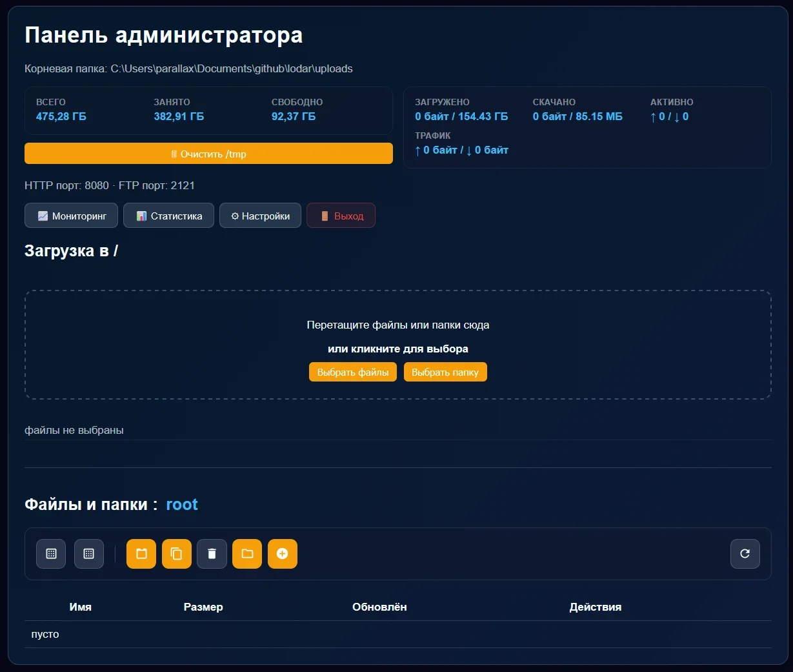
Task: Click the downloaded value '0 байт / 85.15 МБ'
Action: tap(577, 116)
